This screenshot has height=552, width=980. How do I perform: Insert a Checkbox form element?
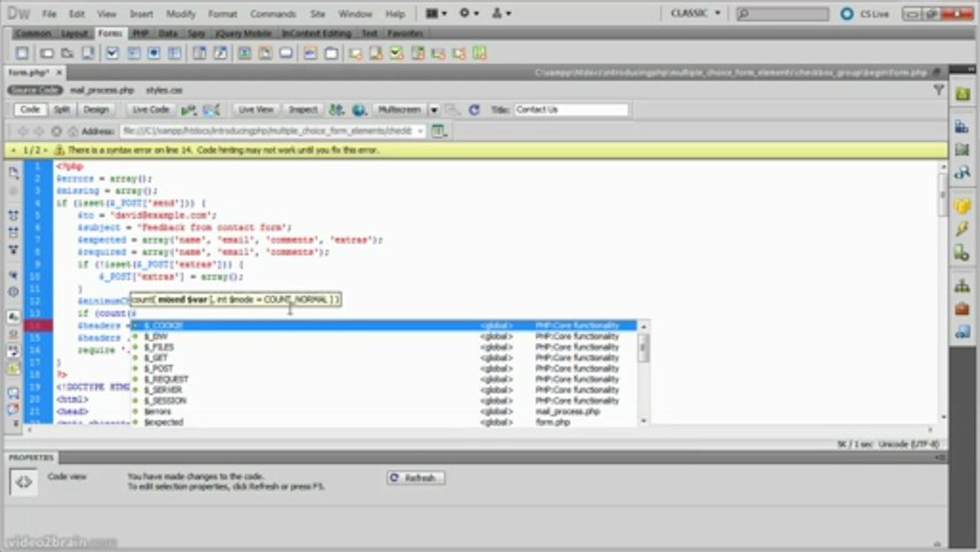point(113,53)
